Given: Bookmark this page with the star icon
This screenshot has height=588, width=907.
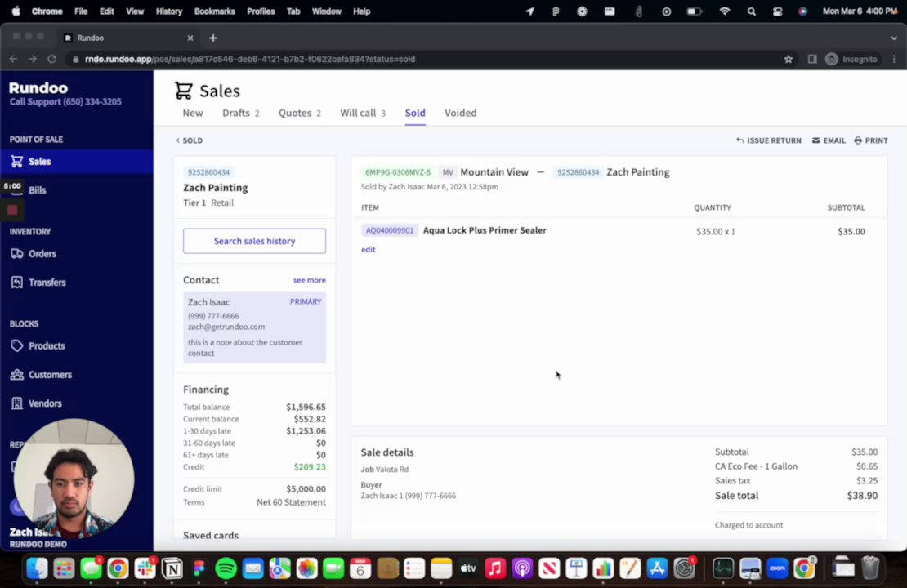Looking at the screenshot, I should (x=788, y=59).
